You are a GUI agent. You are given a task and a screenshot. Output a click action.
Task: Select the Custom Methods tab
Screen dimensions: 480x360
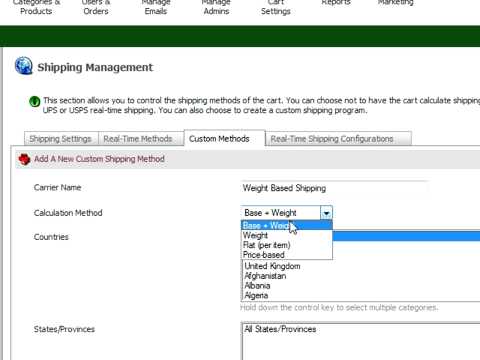click(224, 138)
